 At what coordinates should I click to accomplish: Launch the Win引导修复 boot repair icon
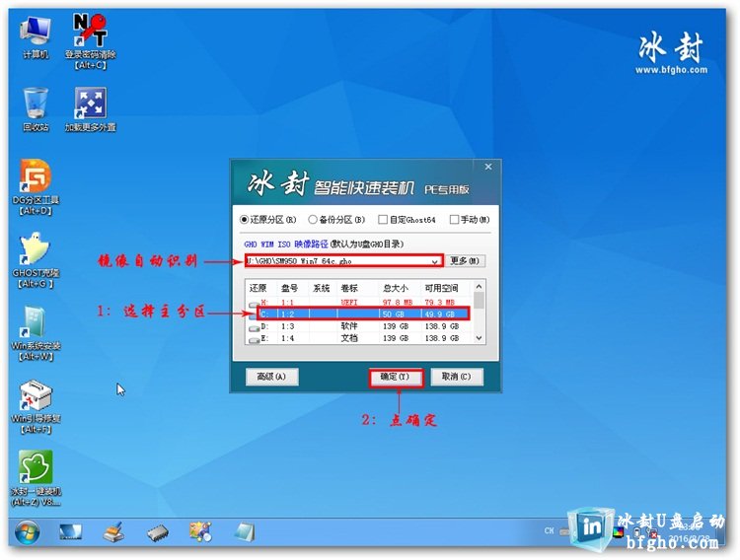[x=36, y=406]
